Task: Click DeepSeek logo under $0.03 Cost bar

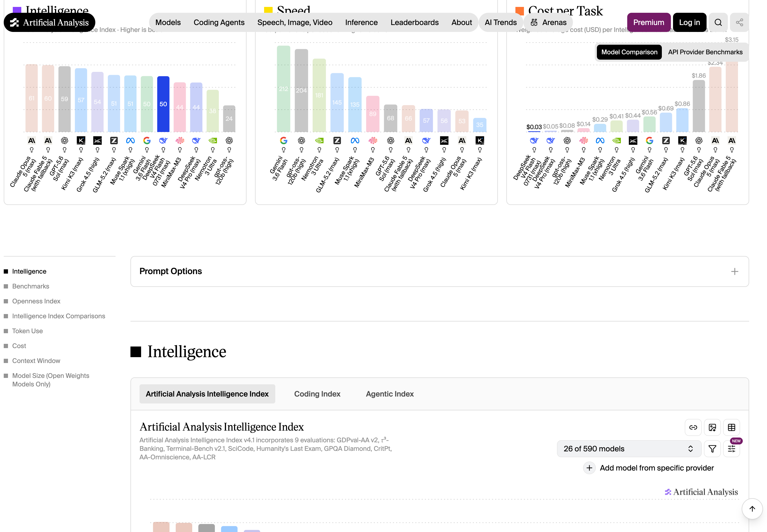Action: pos(534,141)
